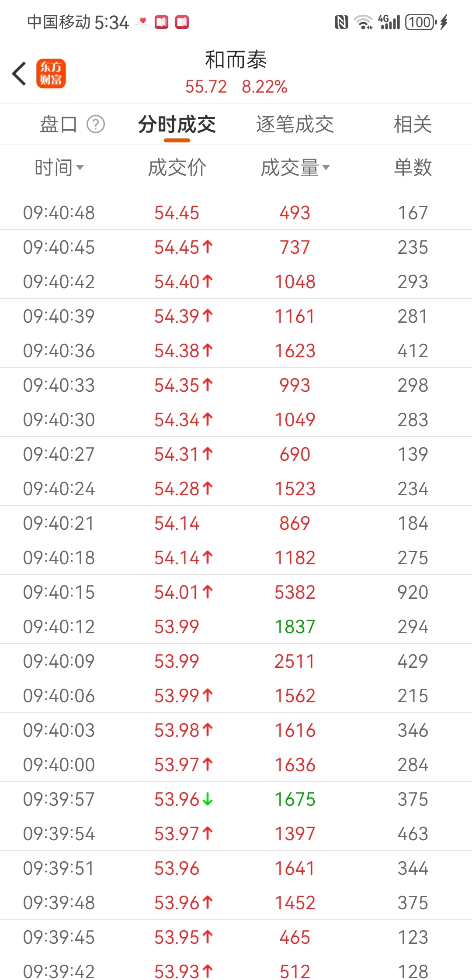
Task: Switch to the 盘口 tab
Action: 59,124
